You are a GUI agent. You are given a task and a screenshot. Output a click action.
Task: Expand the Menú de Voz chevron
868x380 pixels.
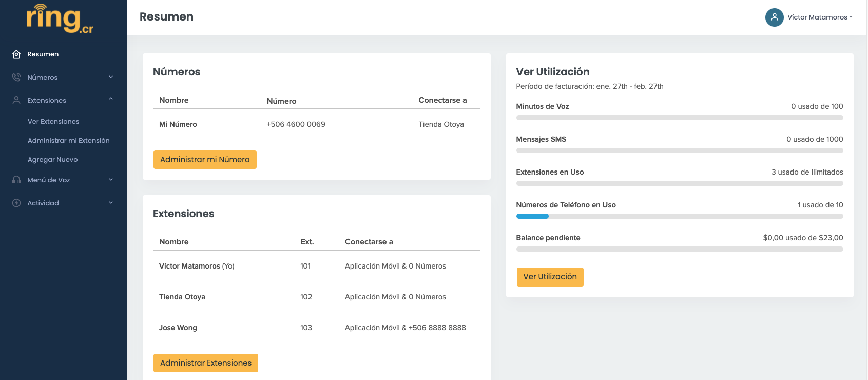pos(111,180)
